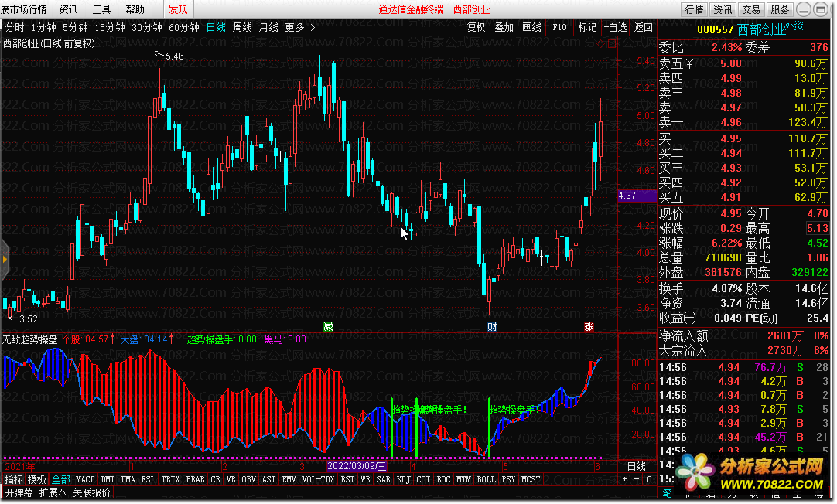Select the OBV indicator

click(x=249, y=479)
